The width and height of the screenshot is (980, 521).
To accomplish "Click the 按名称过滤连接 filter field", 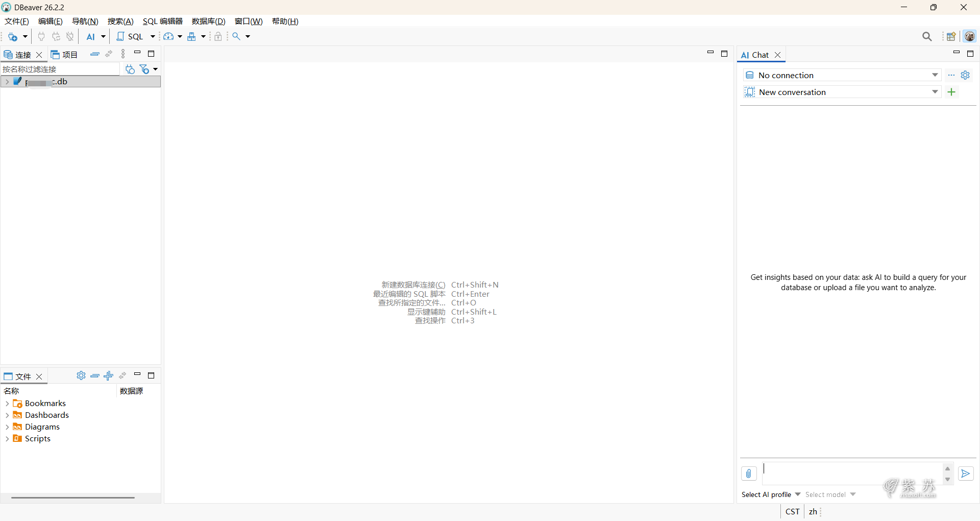I will click(60, 69).
